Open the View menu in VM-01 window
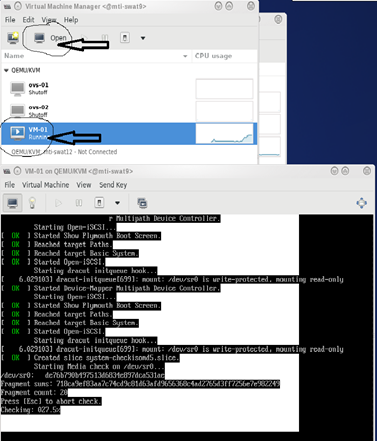 [x=84, y=185]
